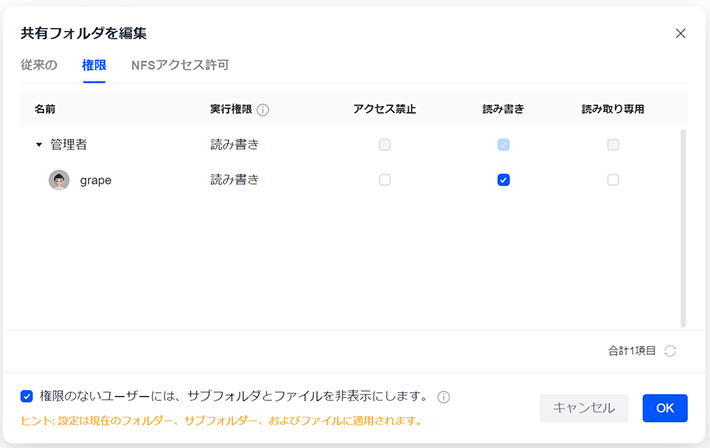Show info for hiding subfolders option
The width and height of the screenshot is (710, 448).
click(443, 397)
